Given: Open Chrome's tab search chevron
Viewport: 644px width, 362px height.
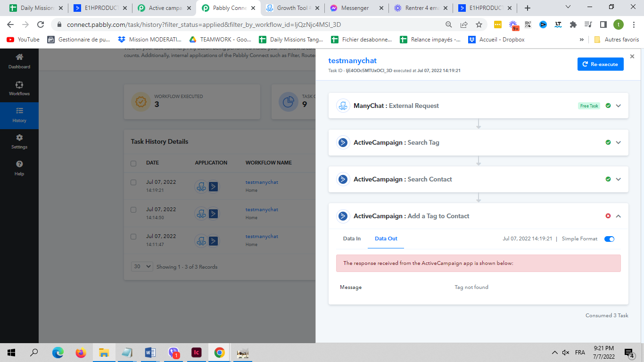Looking at the screenshot, I should [x=568, y=7].
